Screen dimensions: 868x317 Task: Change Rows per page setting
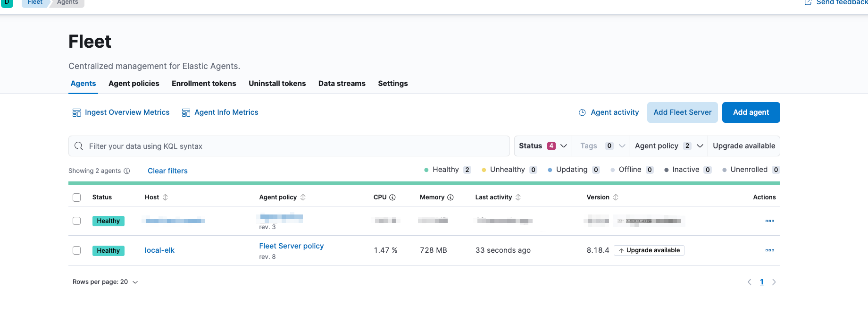point(105,282)
